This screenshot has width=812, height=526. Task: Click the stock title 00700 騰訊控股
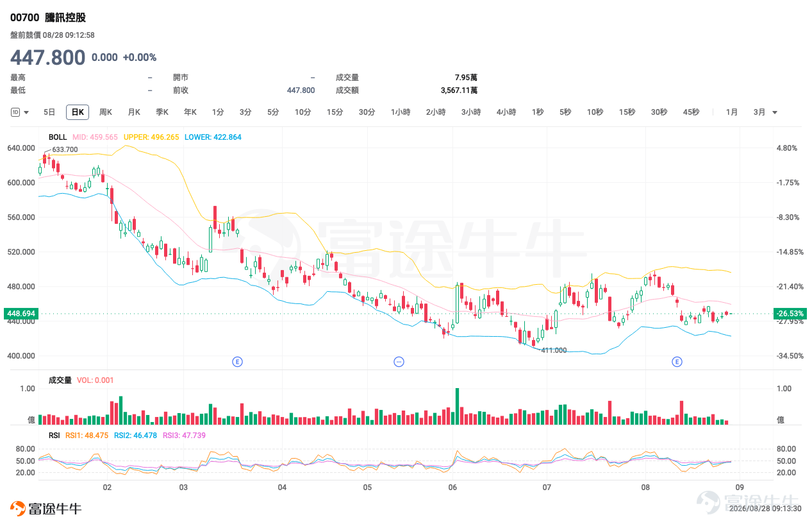click(x=48, y=18)
